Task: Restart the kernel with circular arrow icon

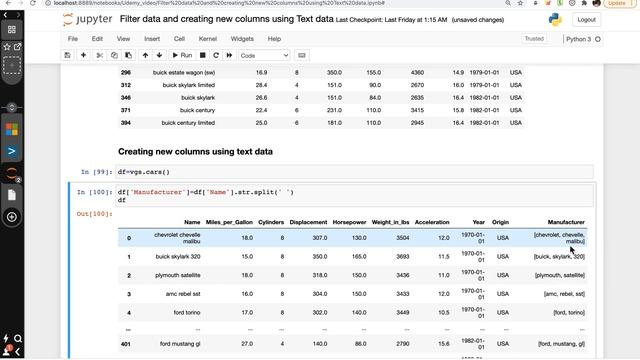Action: pyautogui.click(x=216, y=55)
